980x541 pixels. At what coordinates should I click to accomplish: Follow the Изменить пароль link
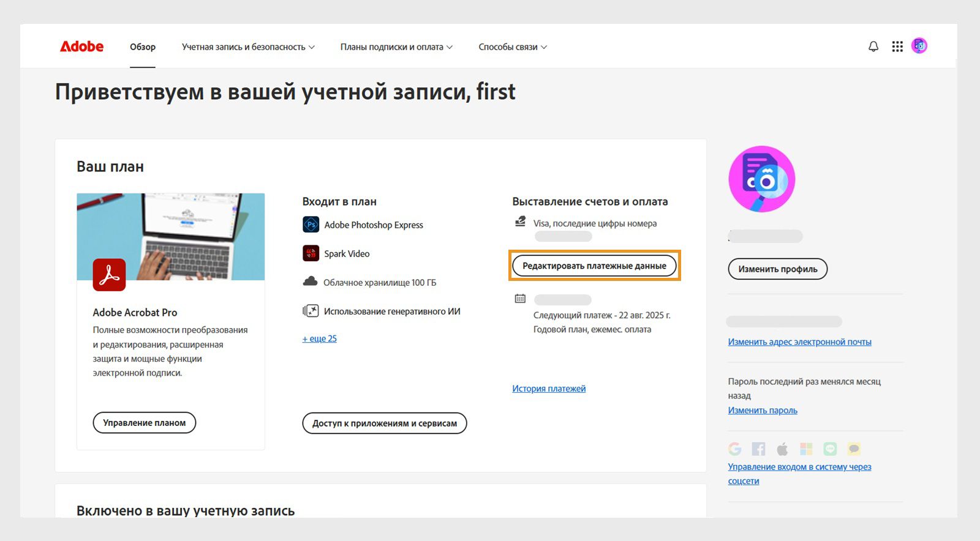click(x=762, y=410)
